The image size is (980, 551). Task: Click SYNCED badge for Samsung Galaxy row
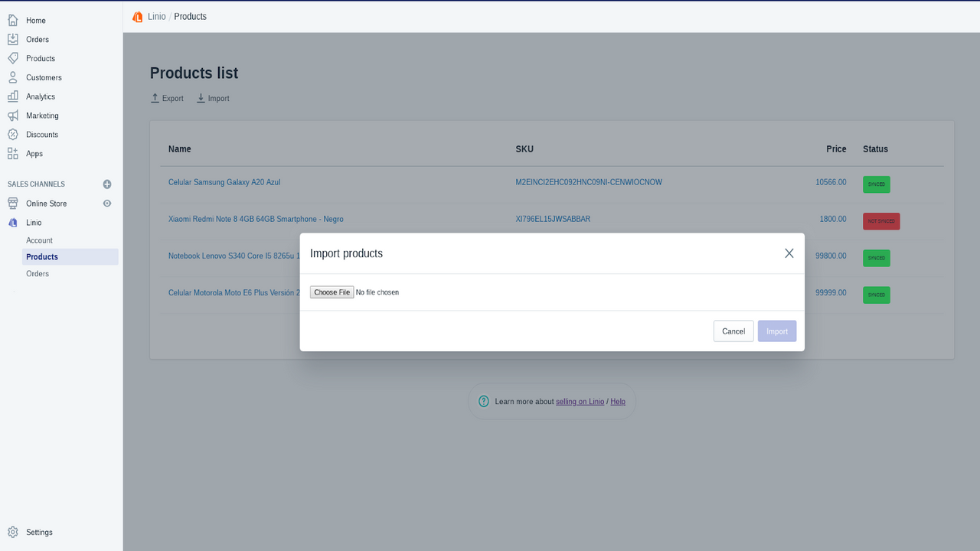[x=877, y=184]
